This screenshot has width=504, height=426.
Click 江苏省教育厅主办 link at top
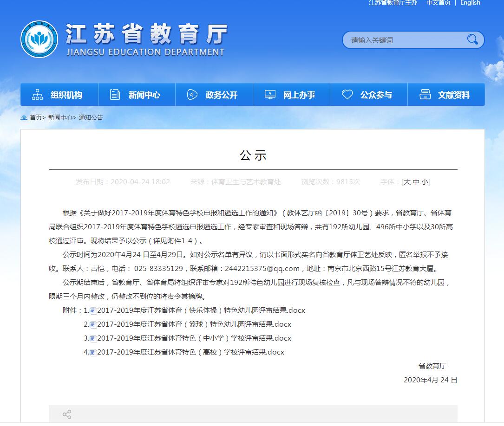pos(393,3)
